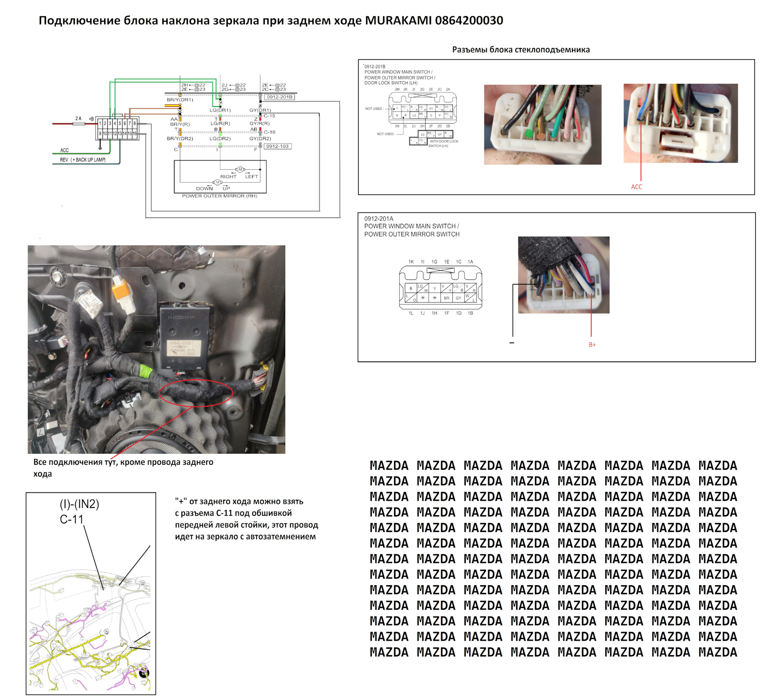Open 0912-201A connector photo with black tape
The image size is (781, 700).
[x=564, y=275]
